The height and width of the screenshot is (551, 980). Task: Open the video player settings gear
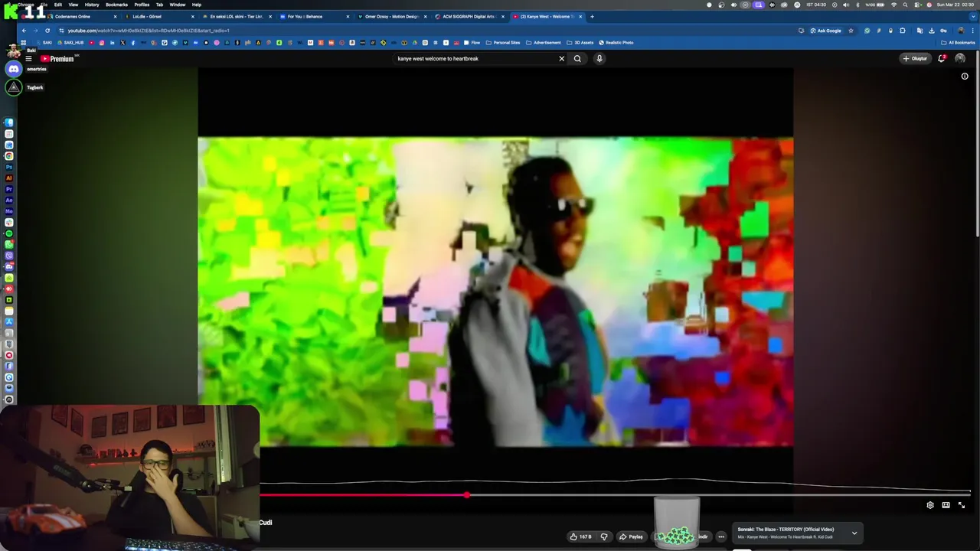click(930, 505)
